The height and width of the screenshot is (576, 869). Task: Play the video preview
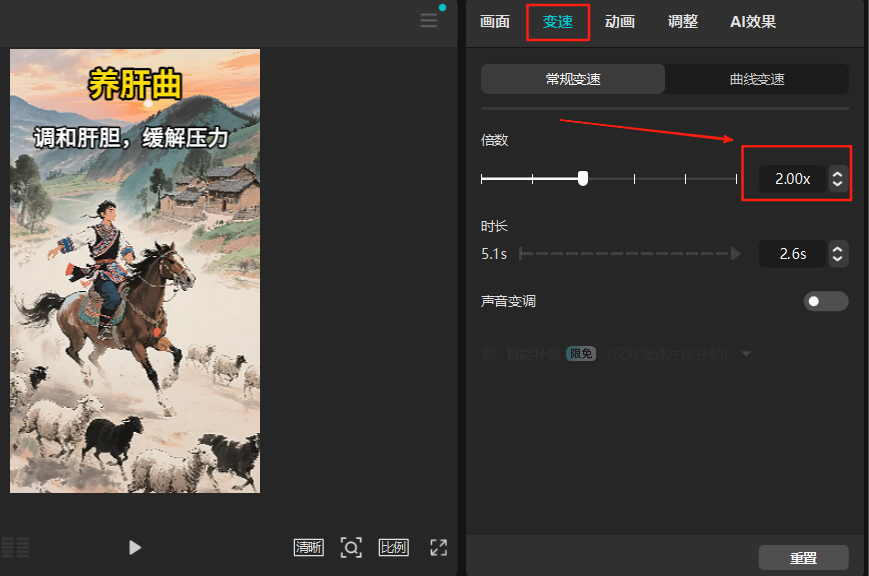pyautogui.click(x=135, y=547)
